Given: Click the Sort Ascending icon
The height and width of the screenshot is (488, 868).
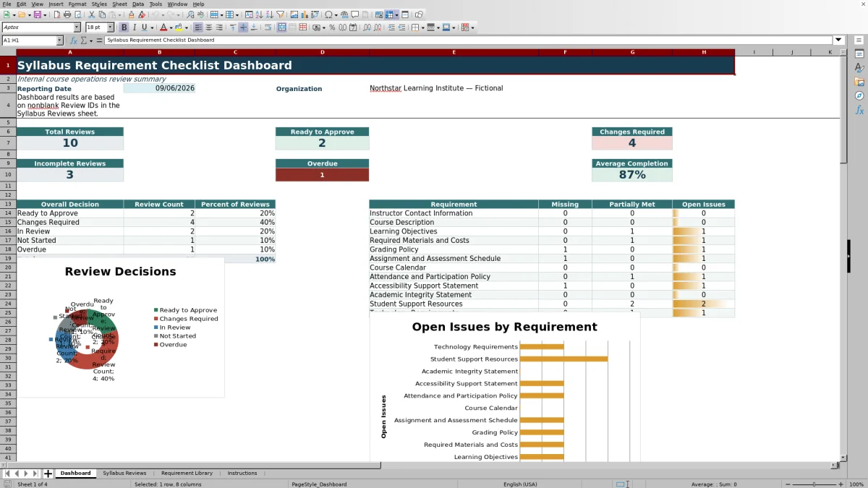Looking at the screenshot, I should tap(259, 14).
